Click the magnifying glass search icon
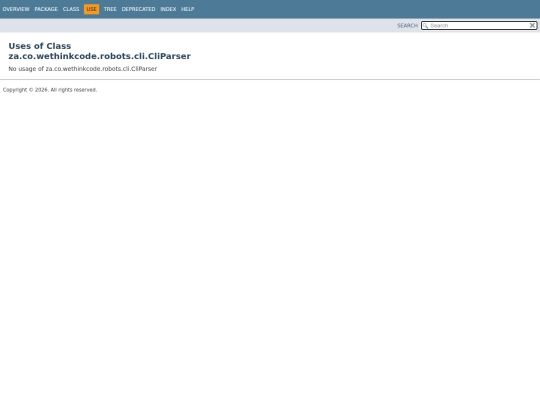The height and width of the screenshot is (405, 540). tap(425, 26)
